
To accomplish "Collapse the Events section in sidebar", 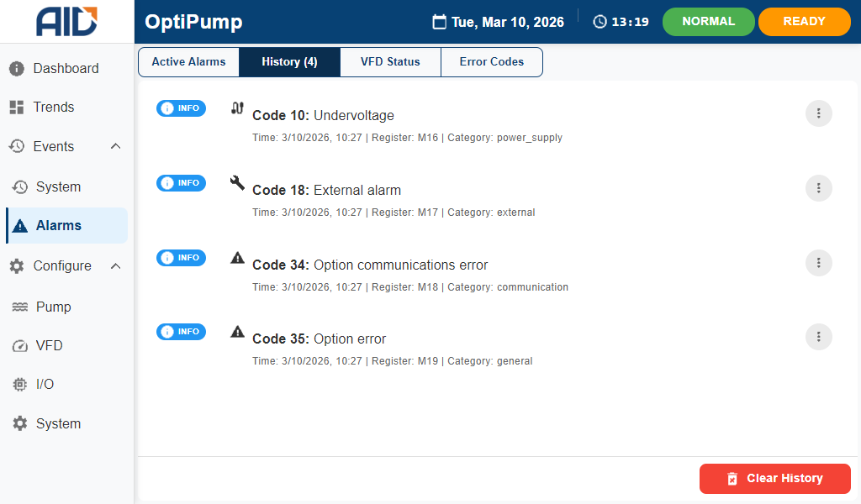I will (x=116, y=146).
